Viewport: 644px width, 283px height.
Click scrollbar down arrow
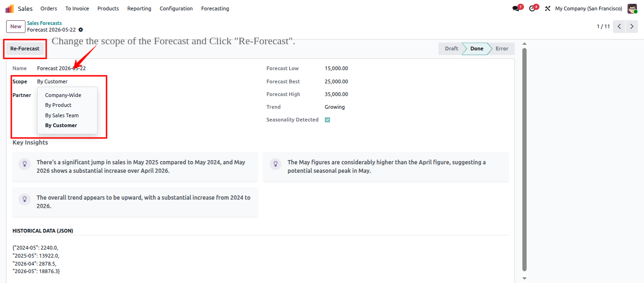[525, 278]
